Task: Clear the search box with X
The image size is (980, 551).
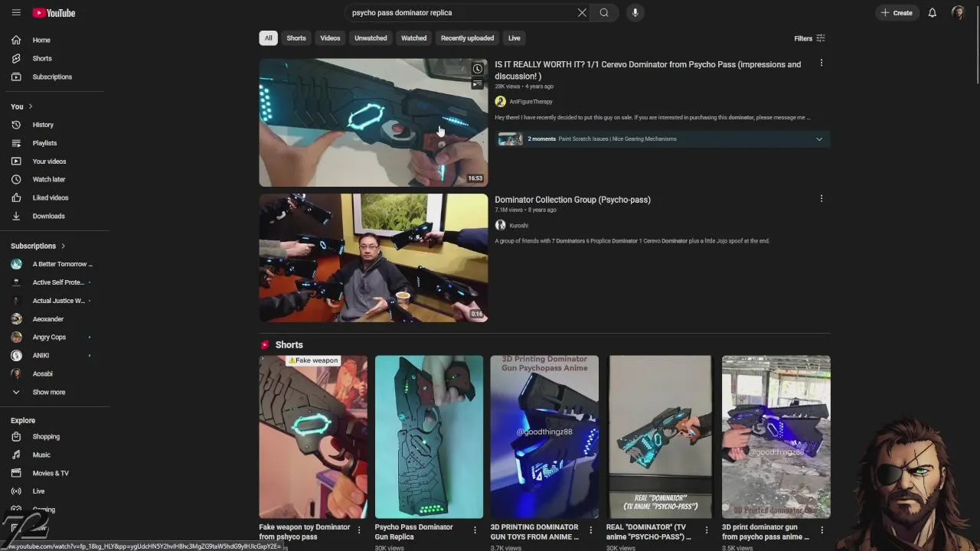Action: [582, 13]
